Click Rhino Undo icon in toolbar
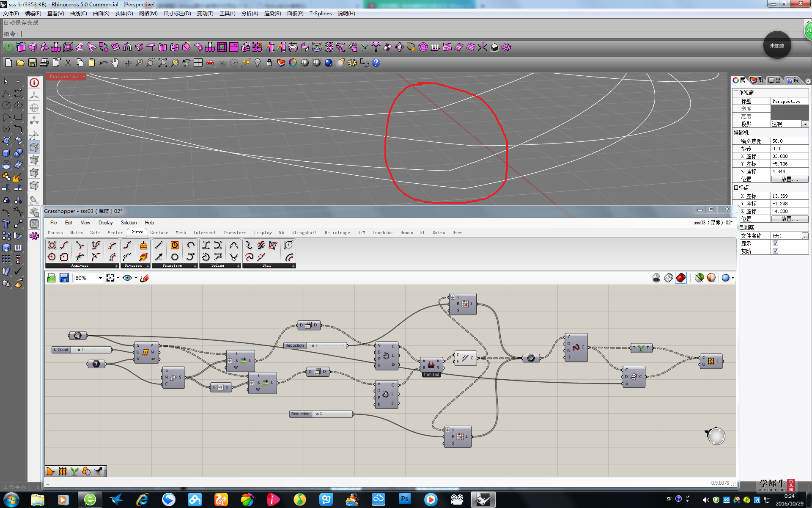This screenshot has width=812, height=508. (x=103, y=63)
